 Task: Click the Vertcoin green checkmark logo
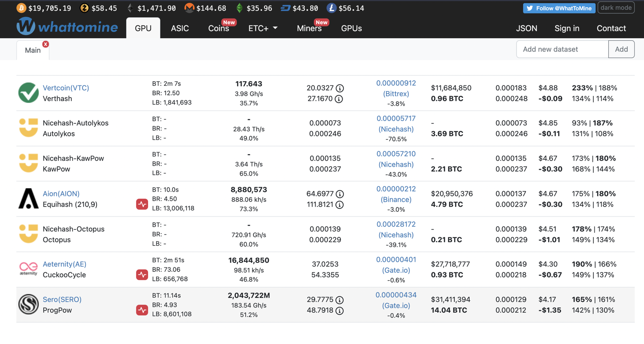tap(28, 93)
